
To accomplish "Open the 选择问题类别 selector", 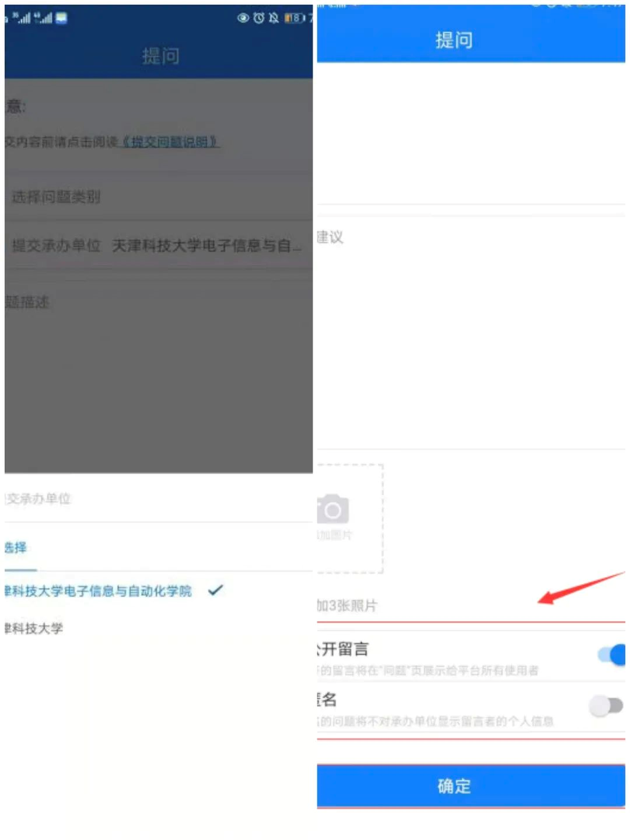I will pyautogui.click(x=159, y=197).
